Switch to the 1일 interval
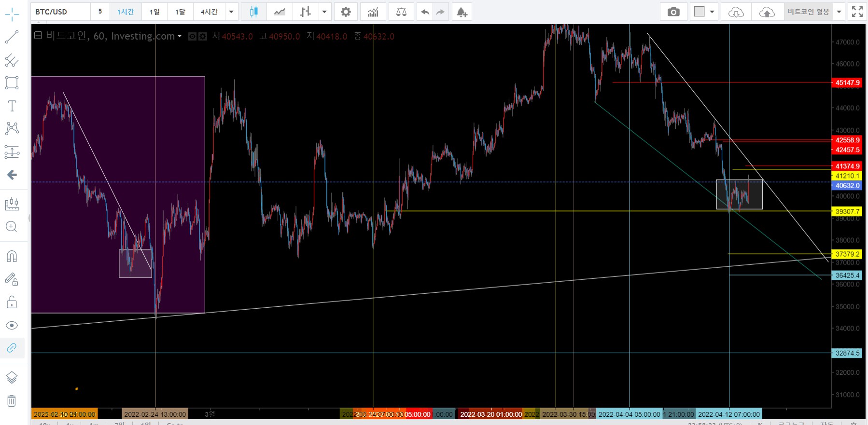The image size is (868, 425). (154, 12)
